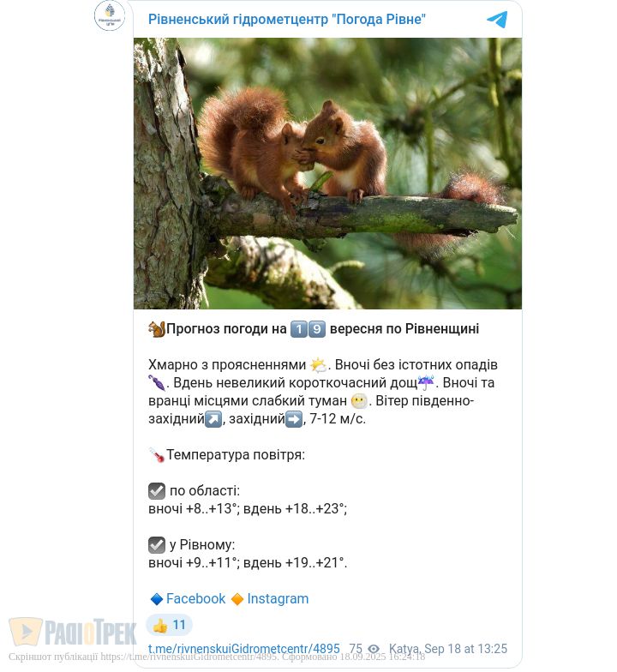Image resolution: width=617 pixels, height=672 pixels.
Task: Click the right arrow emoji after західний
Action: click(294, 419)
